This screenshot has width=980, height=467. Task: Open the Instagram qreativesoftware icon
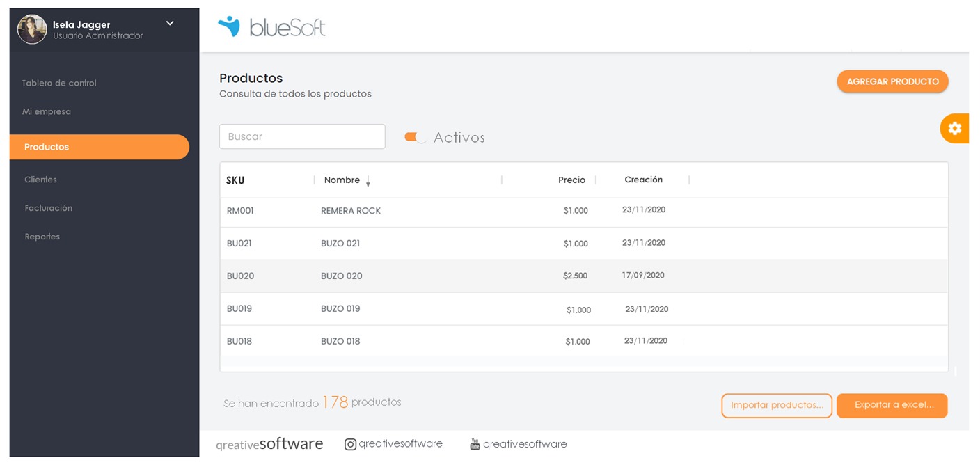tap(350, 443)
